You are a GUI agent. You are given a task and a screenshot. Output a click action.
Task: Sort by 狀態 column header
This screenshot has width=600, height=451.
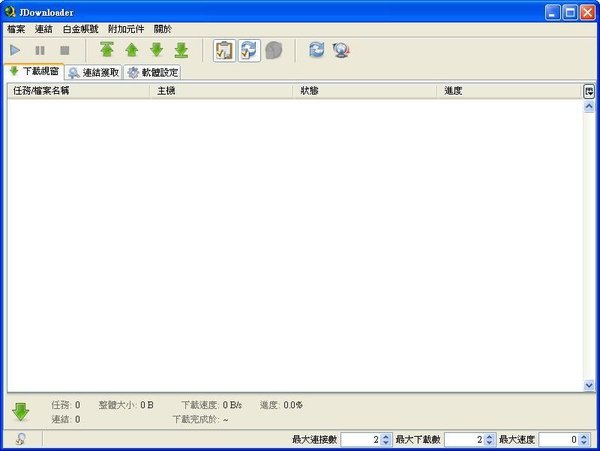click(x=364, y=91)
